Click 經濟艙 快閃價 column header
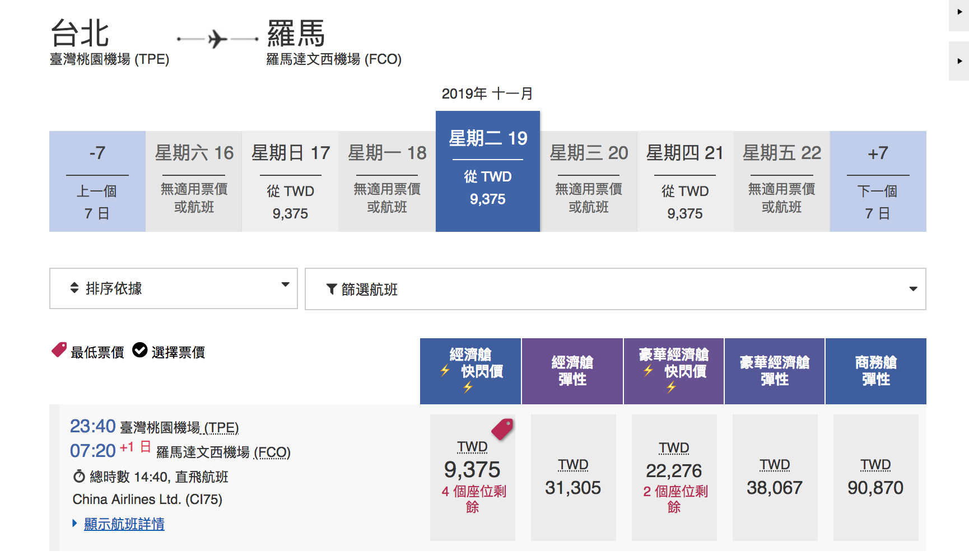Image resolution: width=969 pixels, height=560 pixels. 470,371
